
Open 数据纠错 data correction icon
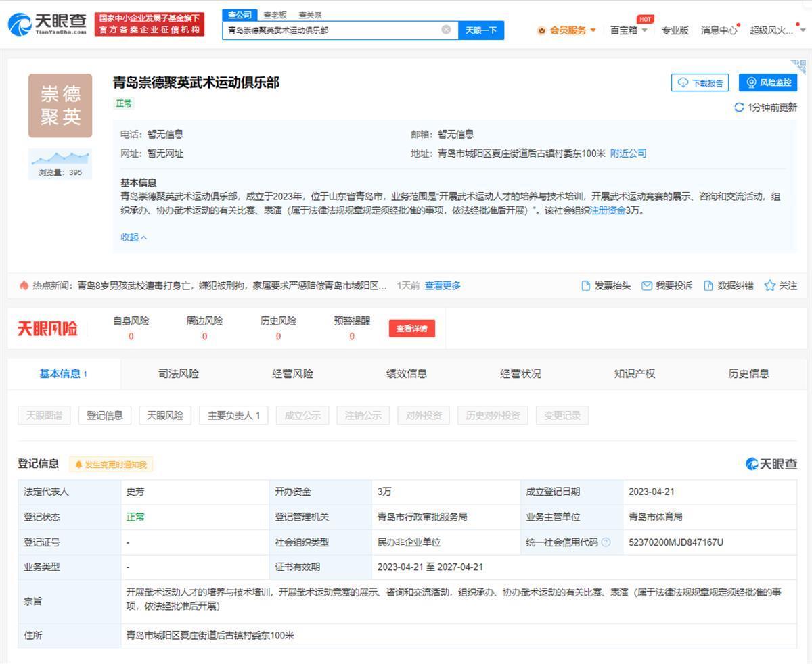coord(708,286)
